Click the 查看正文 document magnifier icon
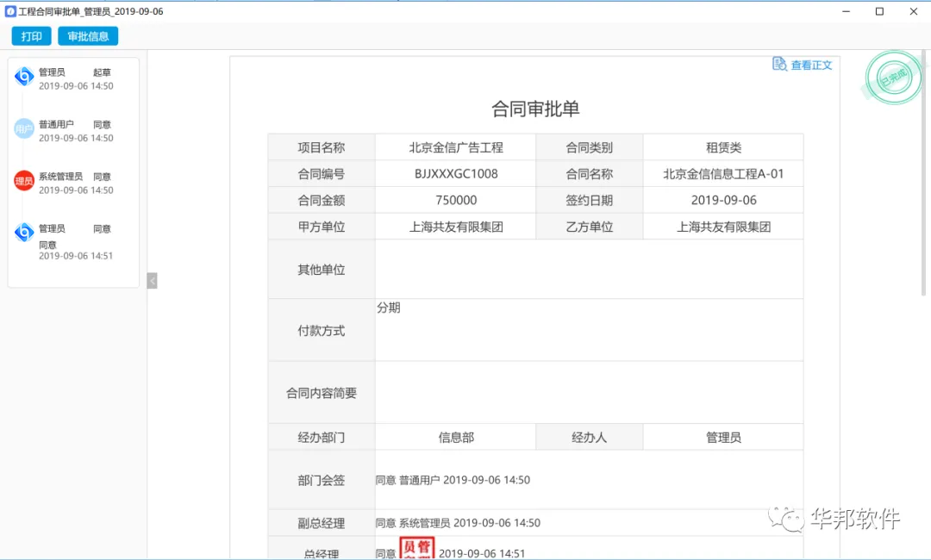Image resolution: width=931 pixels, height=560 pixels. pyautogui.click(x=779, y=65)
